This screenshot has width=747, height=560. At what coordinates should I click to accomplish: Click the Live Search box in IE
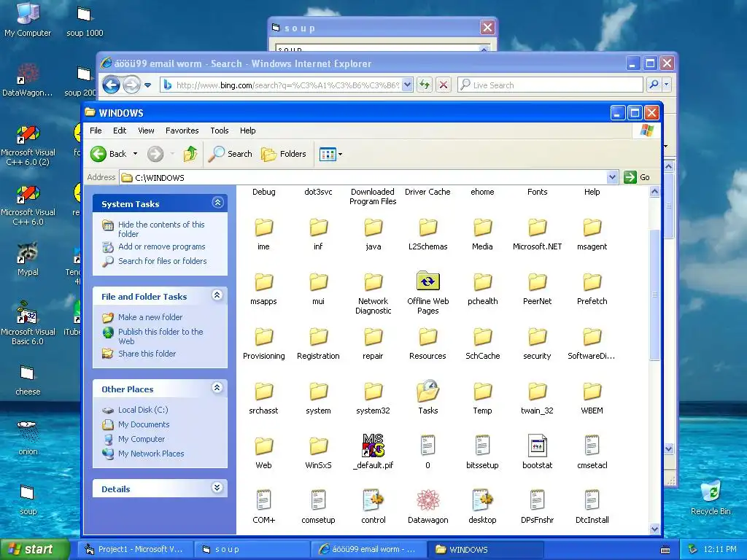coord(550,85)
